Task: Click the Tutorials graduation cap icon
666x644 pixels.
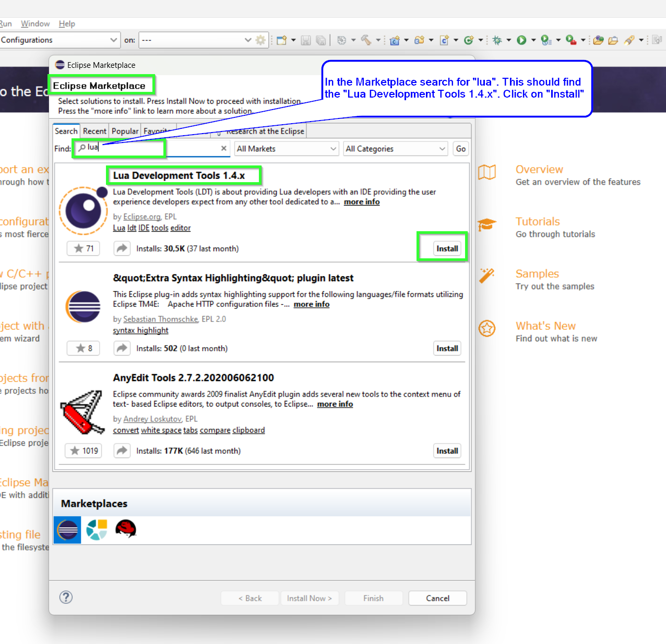Action: click(487, 224)
